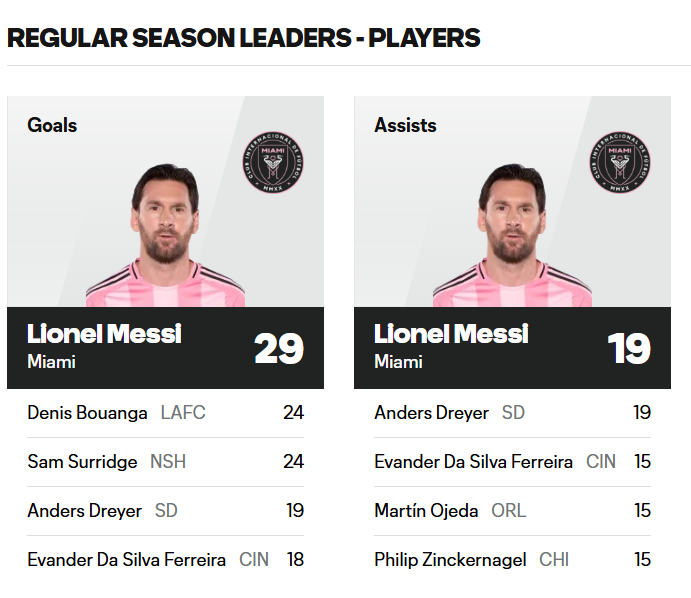Viewport: 691px width, 598px height.
Task: Click the CHI team abbreviation
Action: [554, 560]
